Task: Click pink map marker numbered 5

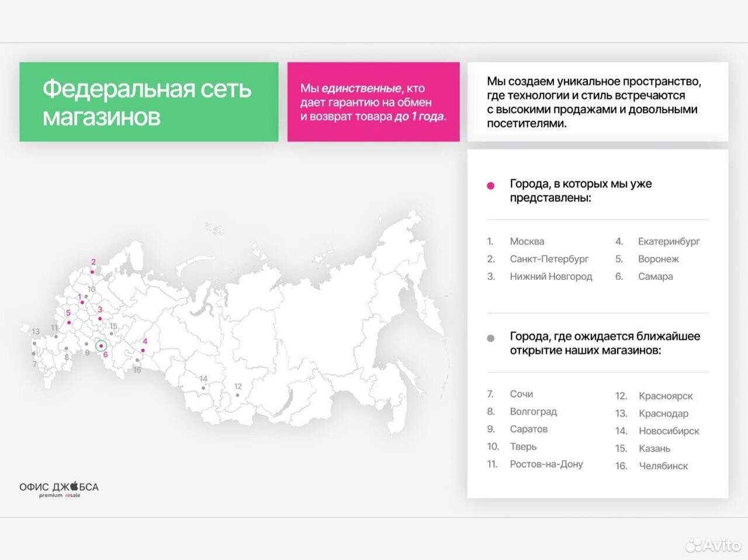Action: pos(69,322)
